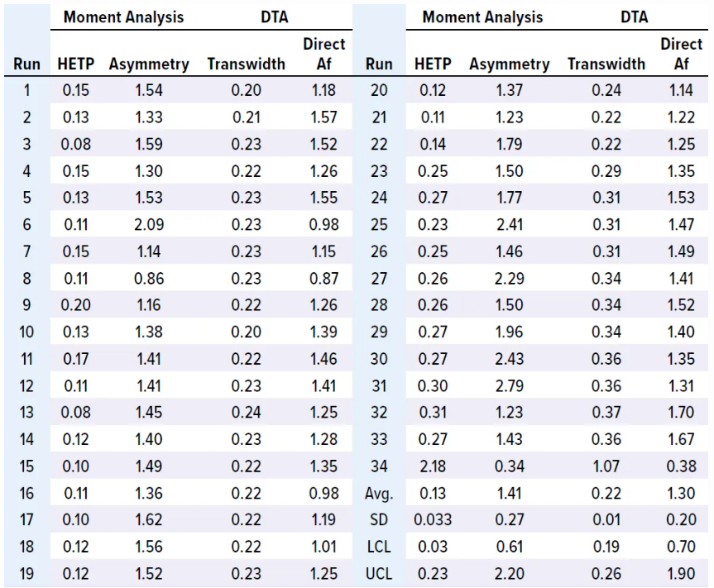Select the Asymmetry cell showing 2.79 in Run 31
This screenshot has width=714, height=588.
(x=509, y=386)
